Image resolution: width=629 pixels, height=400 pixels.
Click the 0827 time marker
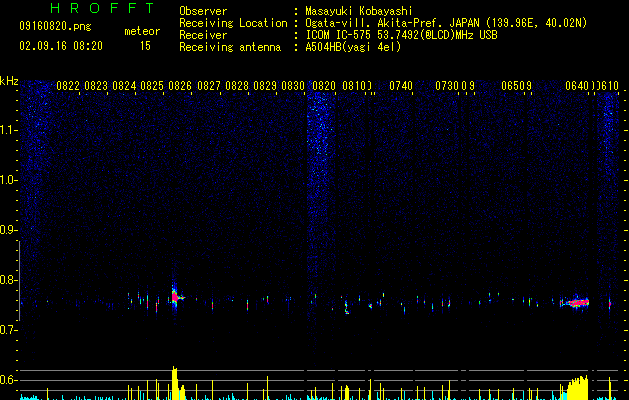tap(209, 85)
